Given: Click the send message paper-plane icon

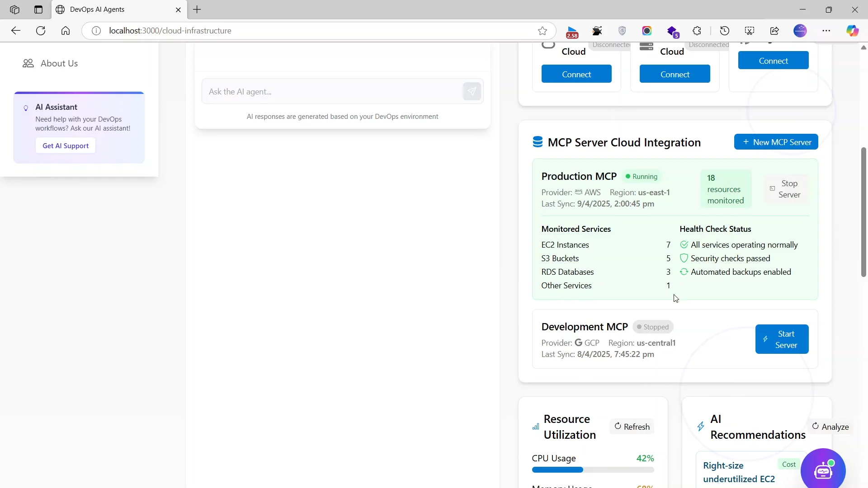Looking at the screenshot, I should click(x=472, y=92).
